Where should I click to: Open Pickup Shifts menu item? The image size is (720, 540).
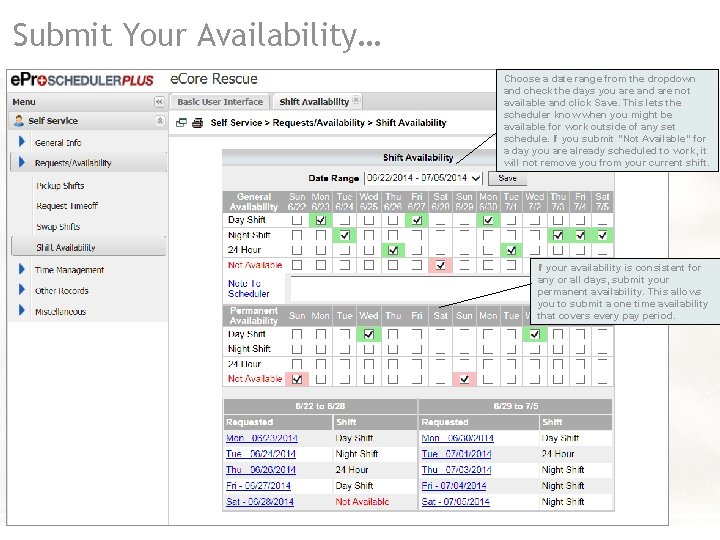(60, 186)
